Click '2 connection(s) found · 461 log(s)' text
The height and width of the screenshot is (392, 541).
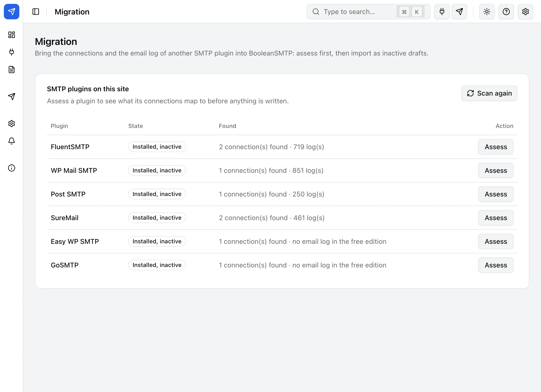[x=272, y=218]
